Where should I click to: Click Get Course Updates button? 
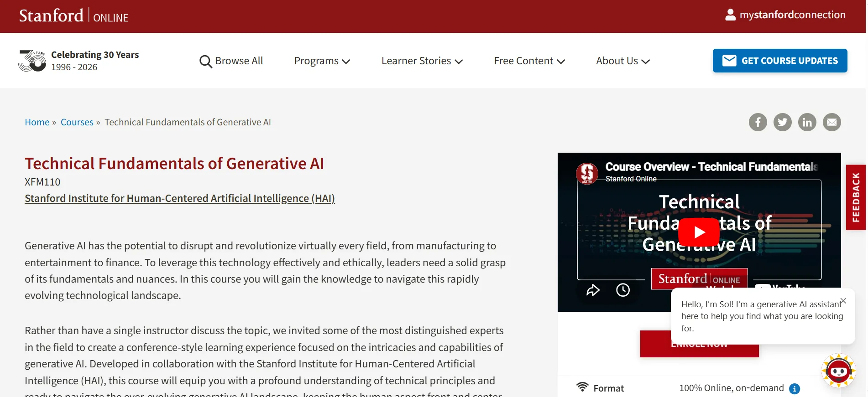[x=780, y=61]
